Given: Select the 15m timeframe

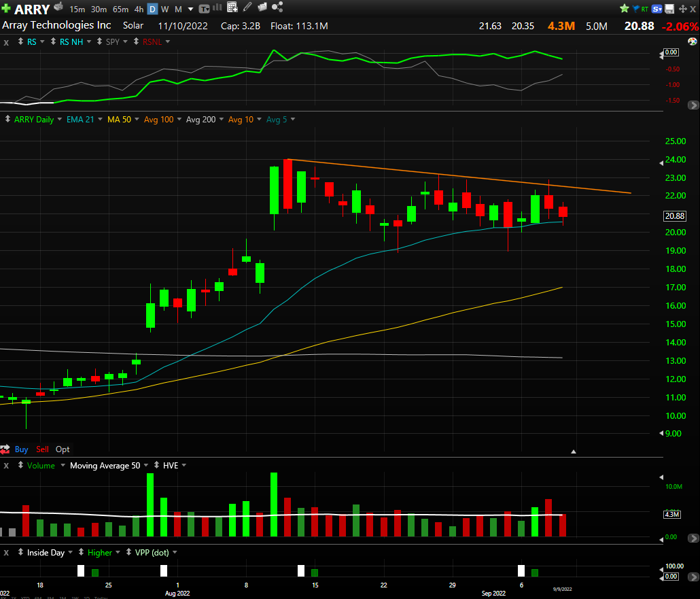Looking at the screenshot, I should point(77,9).
